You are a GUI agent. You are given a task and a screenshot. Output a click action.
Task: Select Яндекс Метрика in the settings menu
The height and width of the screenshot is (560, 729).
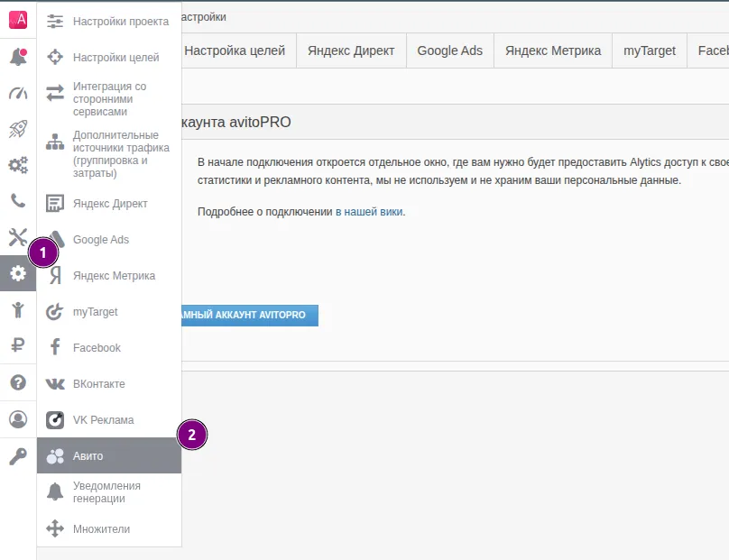[109, 276]
